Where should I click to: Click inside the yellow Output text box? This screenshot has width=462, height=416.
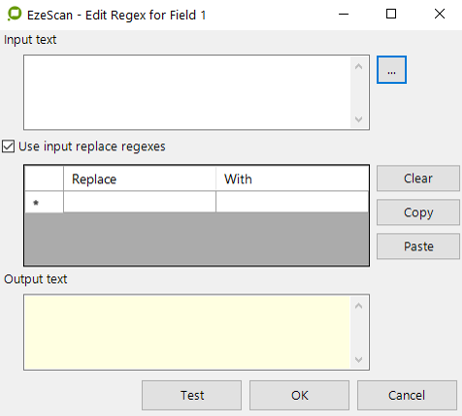tap(187, 332)
